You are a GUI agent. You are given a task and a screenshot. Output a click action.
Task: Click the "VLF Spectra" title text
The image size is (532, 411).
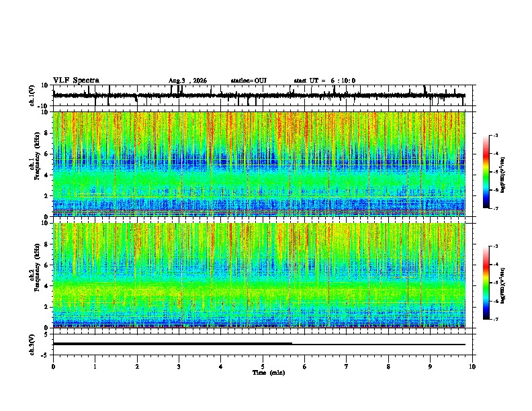[76, 81]
